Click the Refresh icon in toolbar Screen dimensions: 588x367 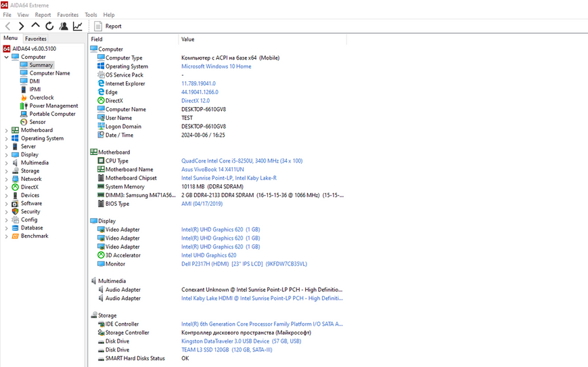49,26
